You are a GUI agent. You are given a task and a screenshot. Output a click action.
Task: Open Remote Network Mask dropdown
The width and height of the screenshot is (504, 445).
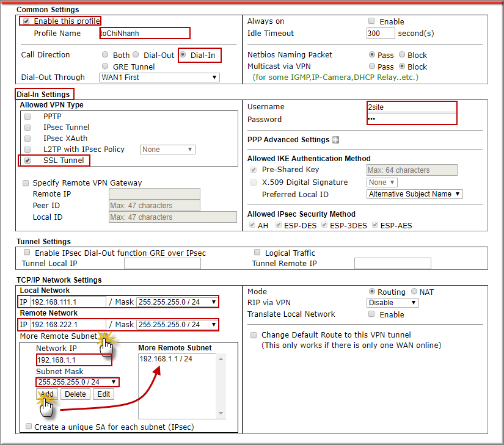tap(177, 325)
